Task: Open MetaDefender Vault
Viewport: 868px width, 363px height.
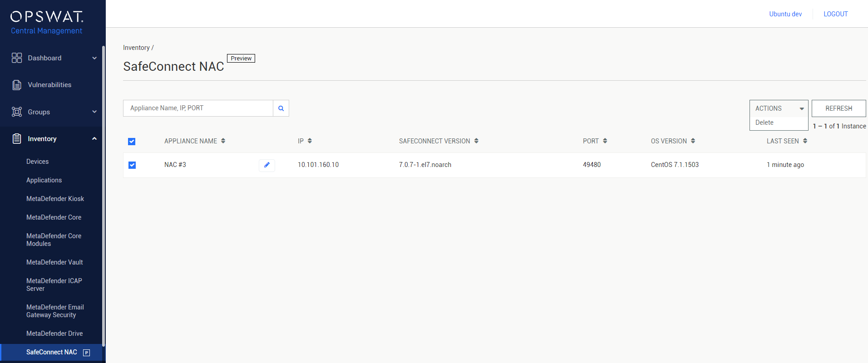Action: coord(54,262)
